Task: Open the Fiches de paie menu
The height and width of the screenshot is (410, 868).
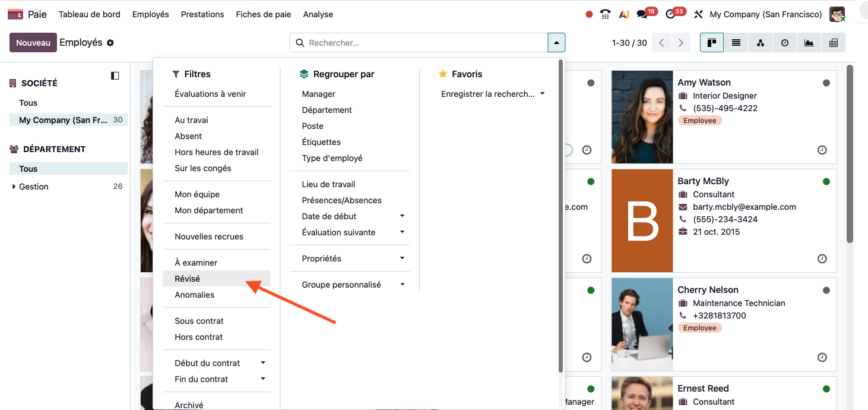Action: click(x=263, y=14)
